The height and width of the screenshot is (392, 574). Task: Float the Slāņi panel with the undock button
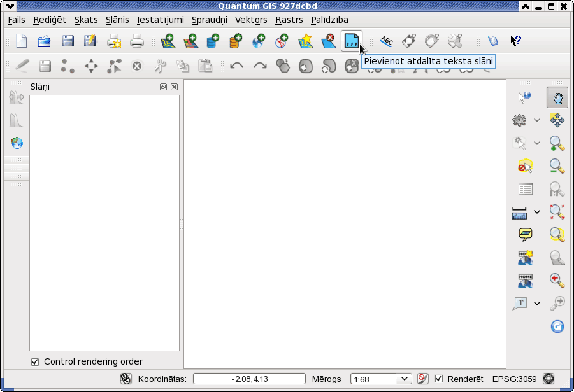[x=163, y=87]
